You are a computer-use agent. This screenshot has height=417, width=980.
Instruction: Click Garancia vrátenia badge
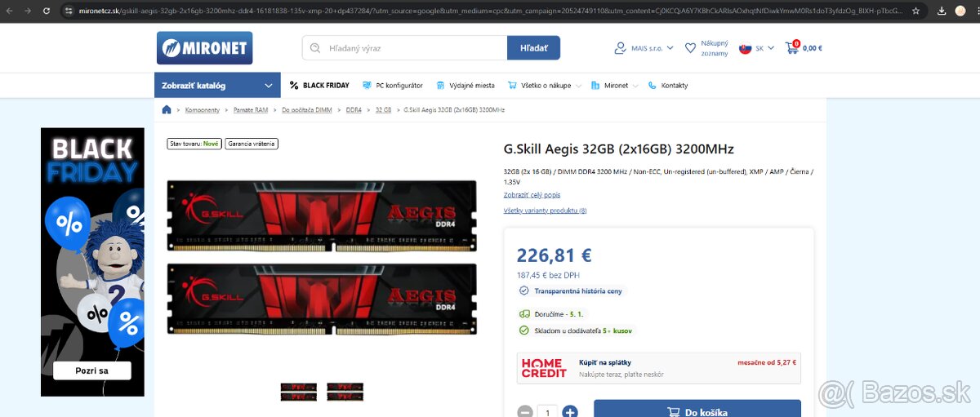point(252,144)
